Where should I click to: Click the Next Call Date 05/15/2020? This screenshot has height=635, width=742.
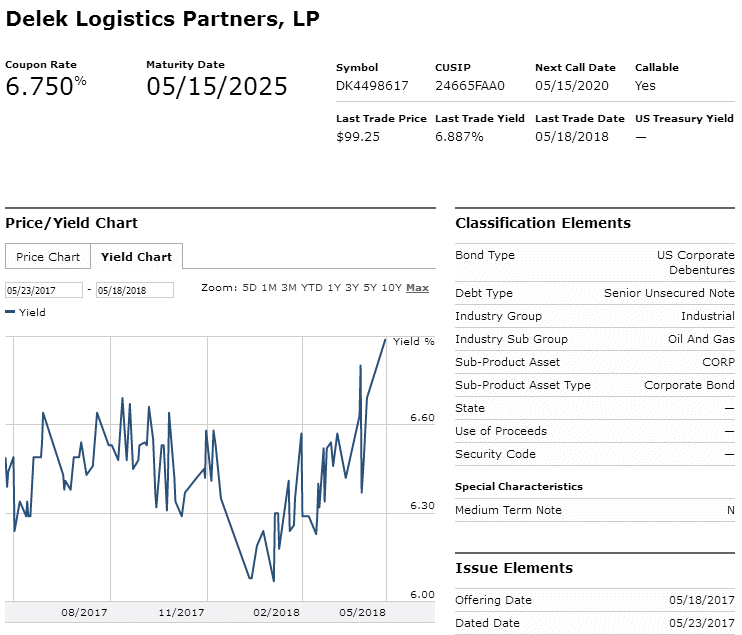tap(572, 86)
